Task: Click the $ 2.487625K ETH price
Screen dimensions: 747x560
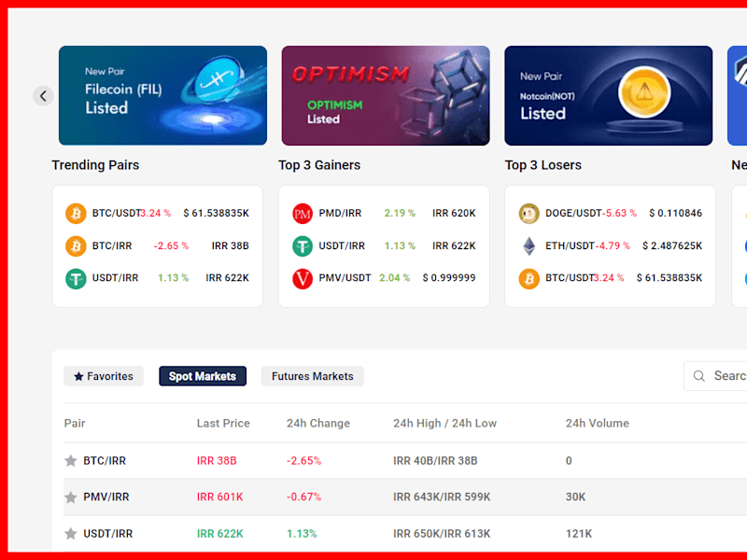Action: (x=672, y=245)
